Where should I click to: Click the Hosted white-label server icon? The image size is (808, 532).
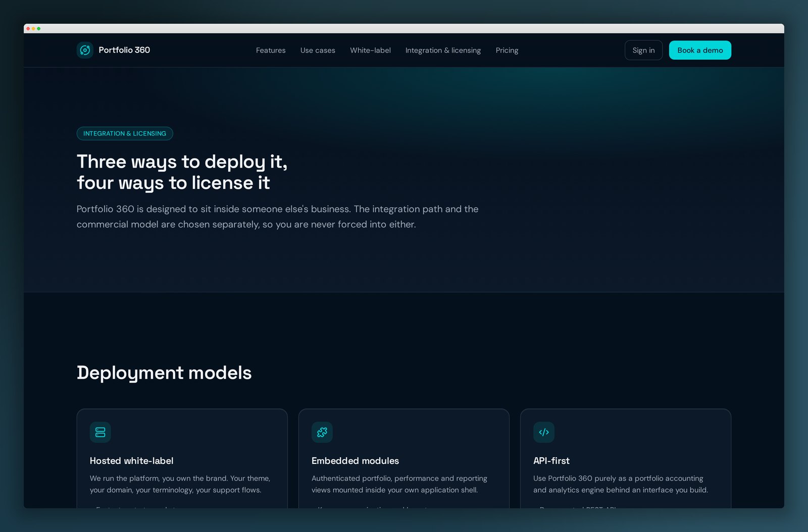coord(100,432)
